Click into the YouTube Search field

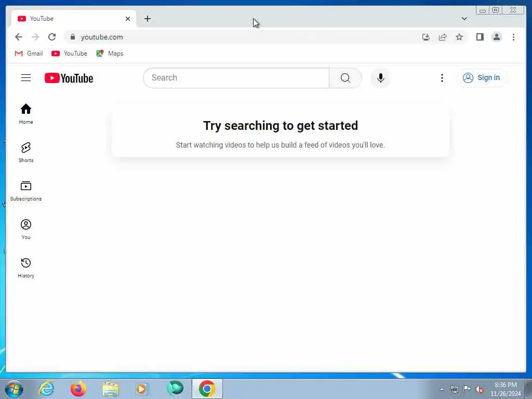[236, 78]
